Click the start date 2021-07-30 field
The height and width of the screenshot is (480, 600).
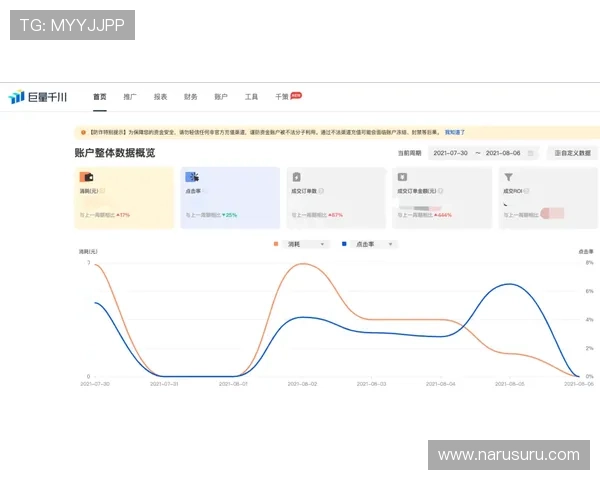450,153
